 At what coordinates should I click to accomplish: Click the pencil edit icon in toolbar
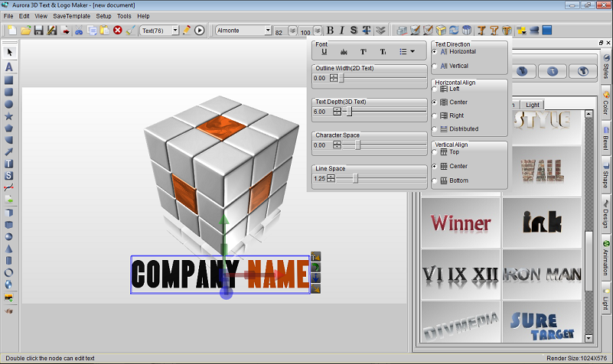187,30
